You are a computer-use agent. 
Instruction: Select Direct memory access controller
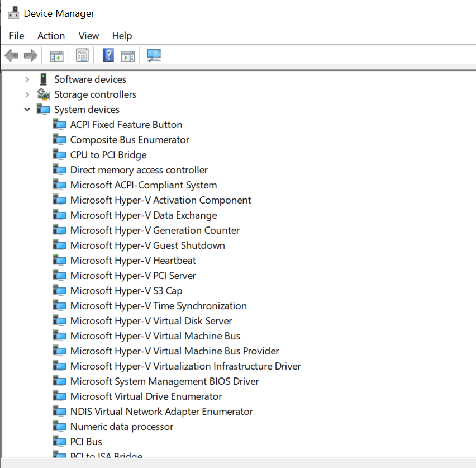139,170
